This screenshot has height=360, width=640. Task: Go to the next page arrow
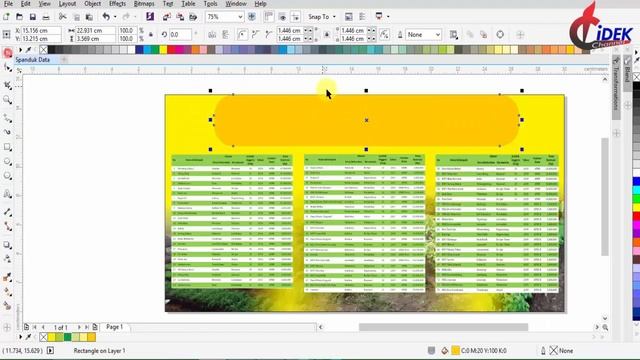pos(79,327)
